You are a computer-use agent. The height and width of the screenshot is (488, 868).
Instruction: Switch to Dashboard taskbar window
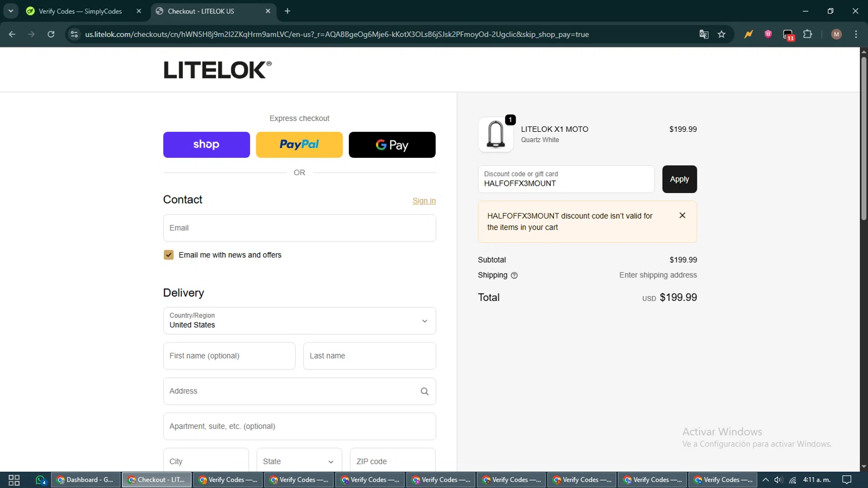(86, 480)
